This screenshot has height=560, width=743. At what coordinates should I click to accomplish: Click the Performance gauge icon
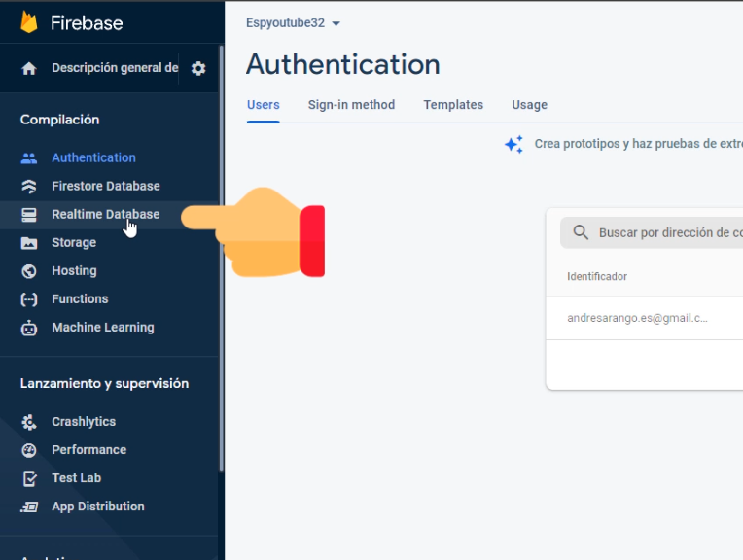coord(29,450)
